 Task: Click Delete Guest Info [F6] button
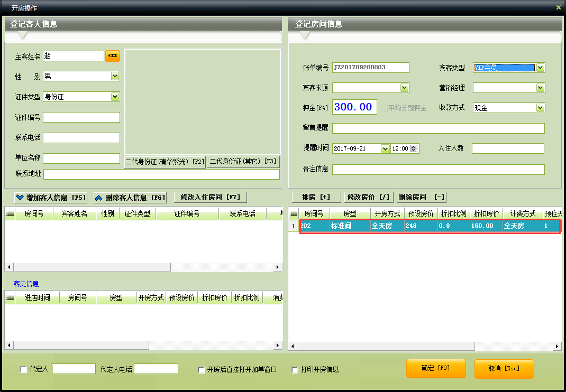130,198
